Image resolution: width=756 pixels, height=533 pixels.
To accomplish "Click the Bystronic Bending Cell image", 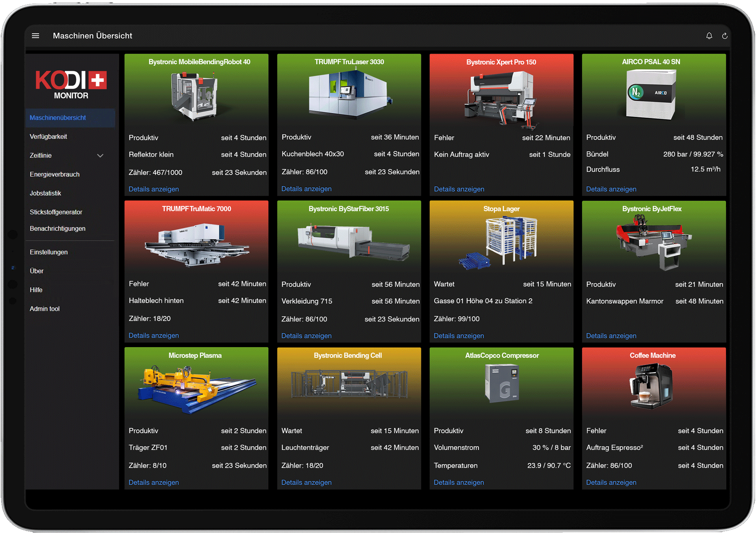I will 350,383.
